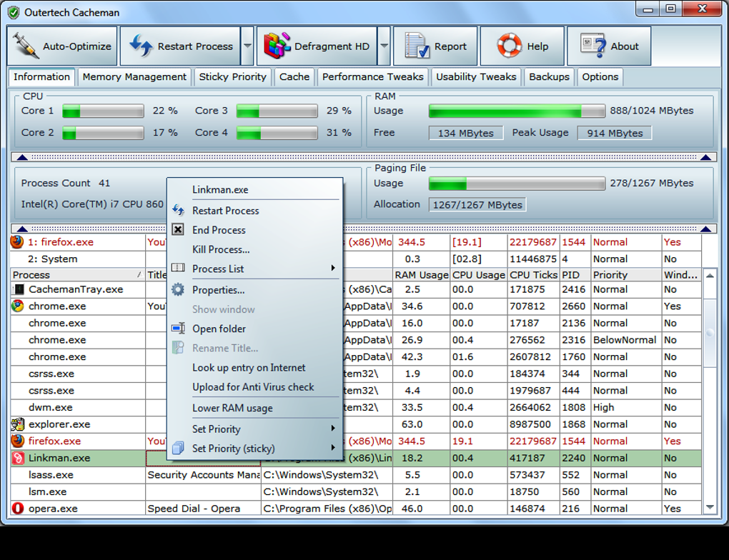Image resolution: width=729 pixels, height=560 pixels.
Task: Switch to the Information tab
Action: [x=41, y=77]
